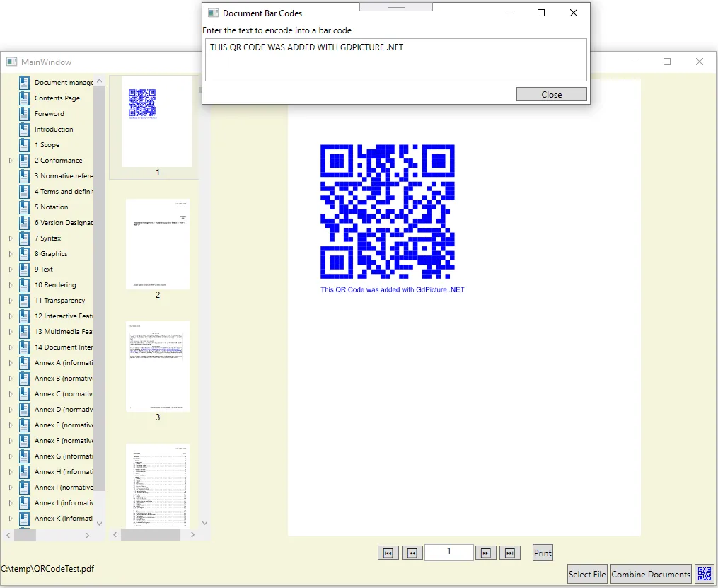Jump to the last page
This screenshot has height=588, width=718.
510,553
